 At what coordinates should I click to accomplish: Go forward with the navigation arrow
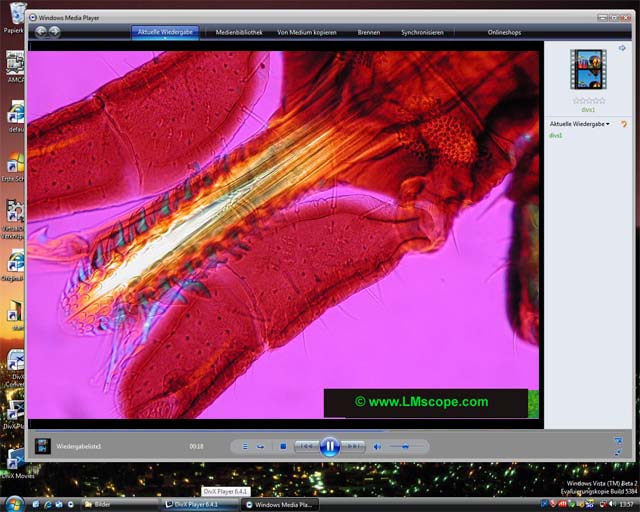[54, 32]
